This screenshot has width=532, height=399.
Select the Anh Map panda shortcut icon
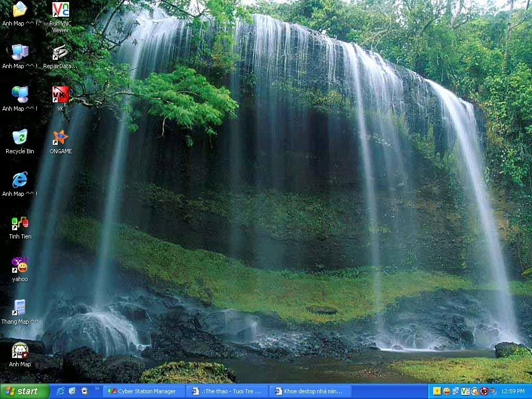[x=20, y=351]
